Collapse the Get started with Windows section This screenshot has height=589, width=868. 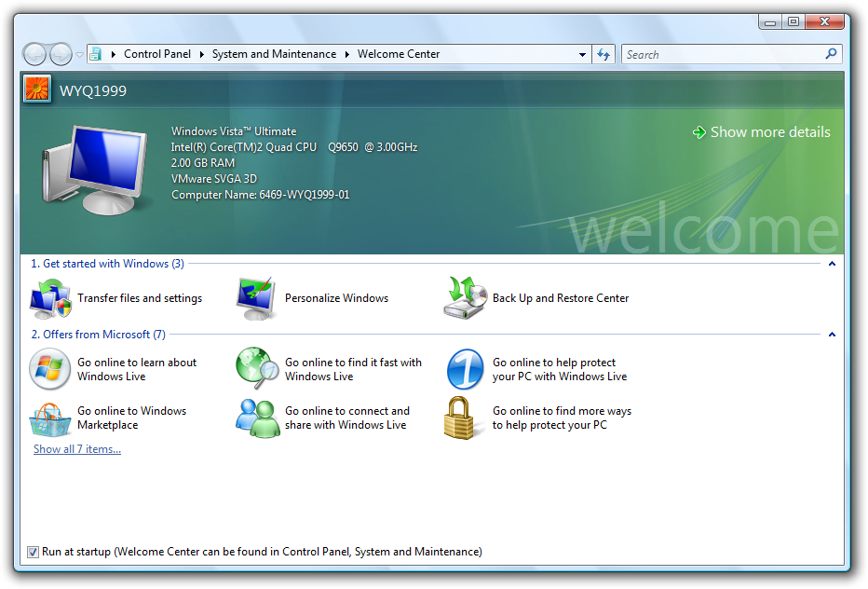(x=832, y=264)
